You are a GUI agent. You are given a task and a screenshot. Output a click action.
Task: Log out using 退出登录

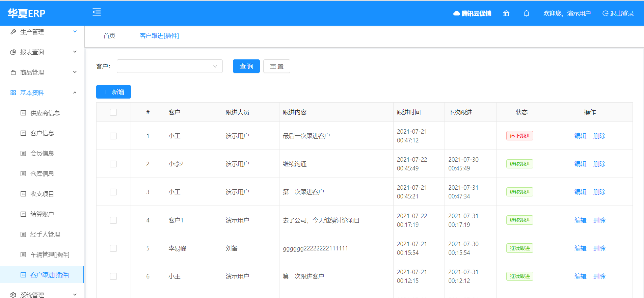[x=618, y=13]
